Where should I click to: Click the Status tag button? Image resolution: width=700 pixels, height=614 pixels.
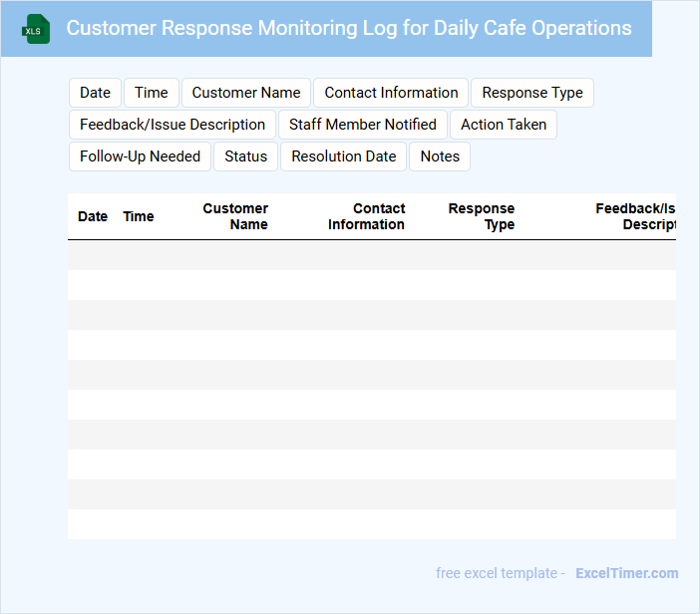coord(246,156)
